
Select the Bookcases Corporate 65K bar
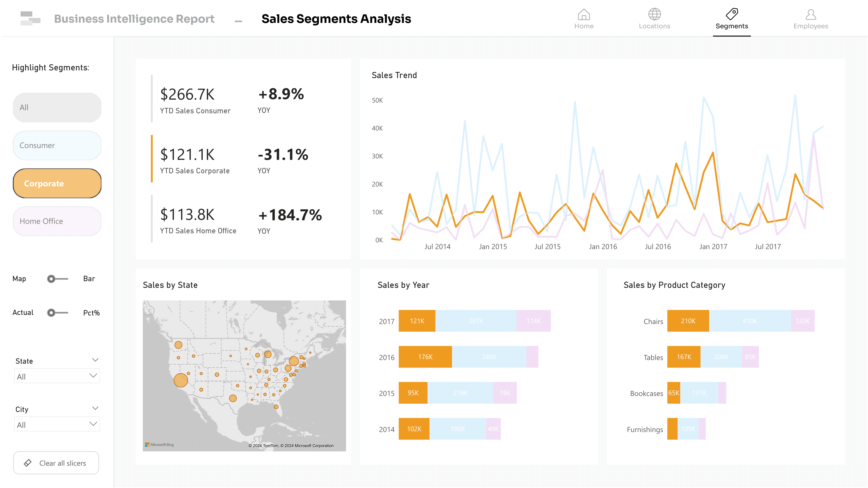(674, 393)
